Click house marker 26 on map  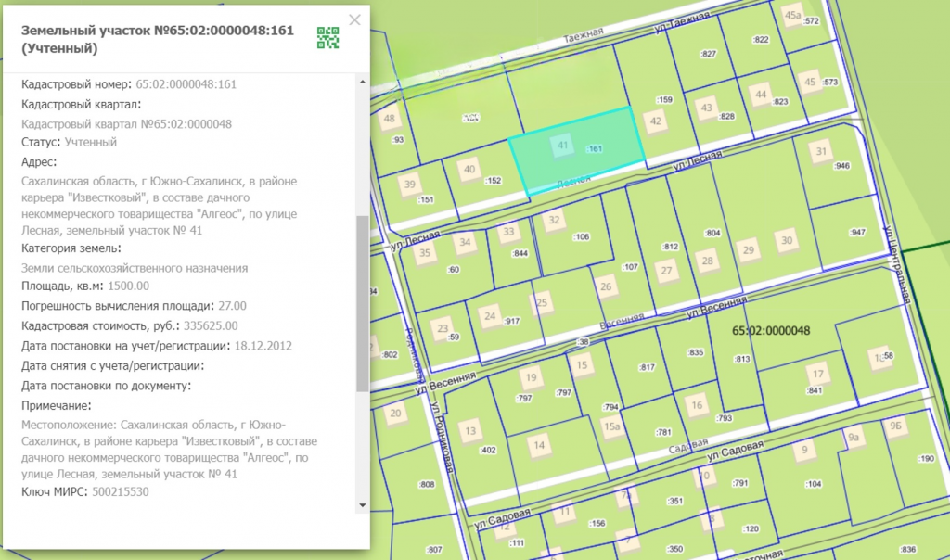pos(606,287)
